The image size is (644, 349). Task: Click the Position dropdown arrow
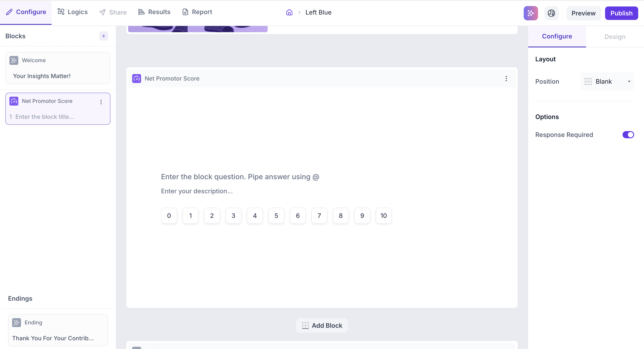point(629,82)
